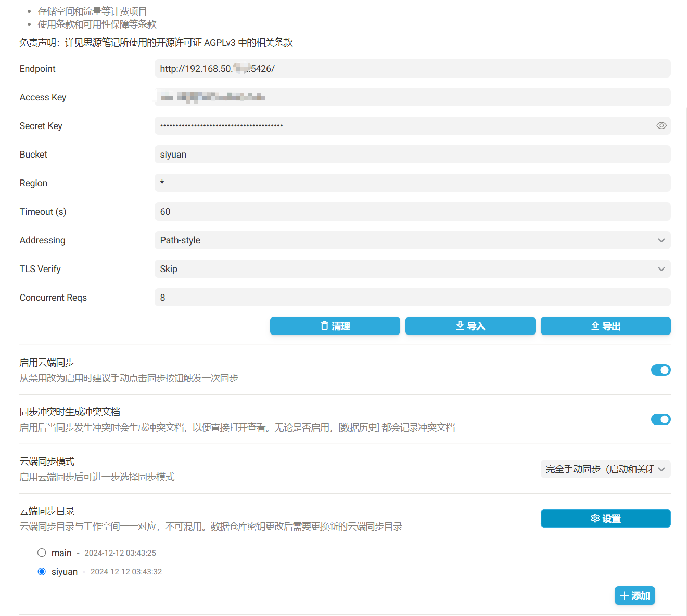
Task: Edit the Bucket field showing siyuan
Action: (x=412, y=155)
